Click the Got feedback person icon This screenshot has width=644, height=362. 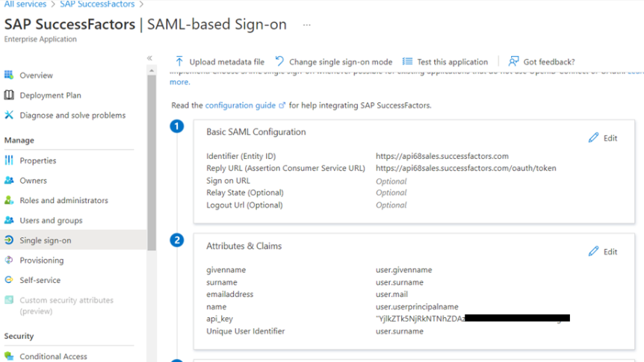[513, 61]
